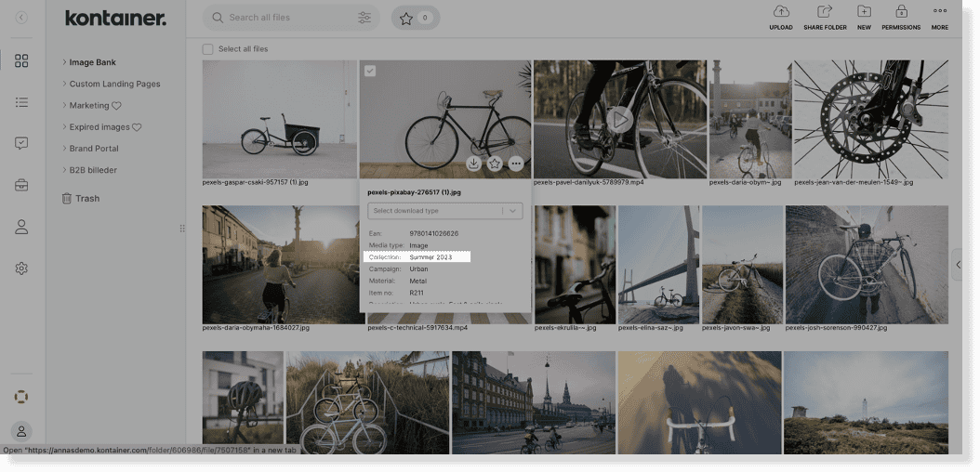Open the Brand Portal folder
Viewport: 980px width, 472px height.
(x=94, y=149)
